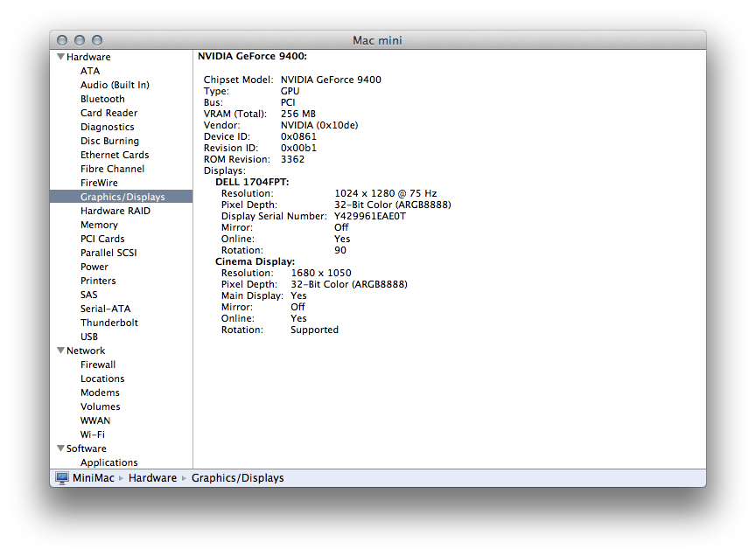Click Graphics/Displays in the path bar

point(238,478)
